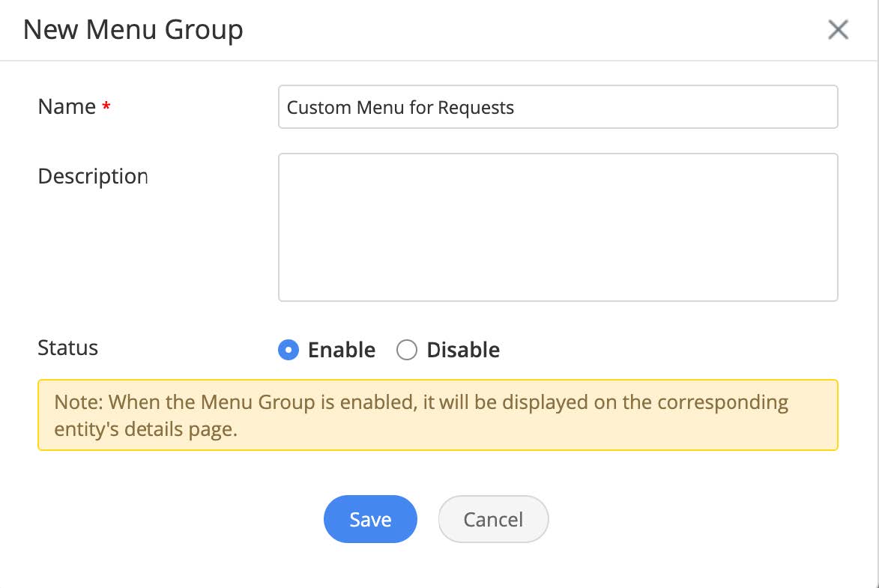Cancel menu group creation
Image resolution: width=879 pixels, height=588 pixels.
493,519
